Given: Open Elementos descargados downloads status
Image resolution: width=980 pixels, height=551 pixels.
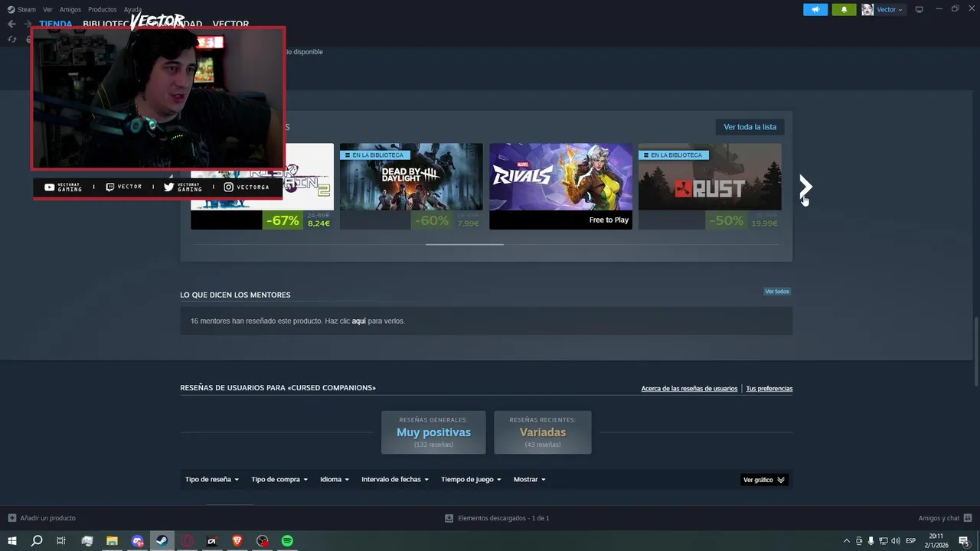Looking at the screenshot, I should point(497,518).
